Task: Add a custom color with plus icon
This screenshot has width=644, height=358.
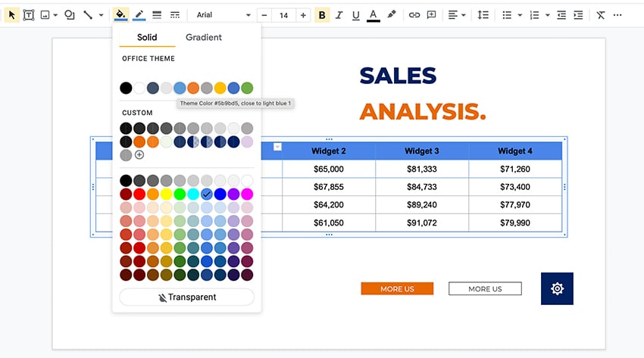Action: coord(139,155)
